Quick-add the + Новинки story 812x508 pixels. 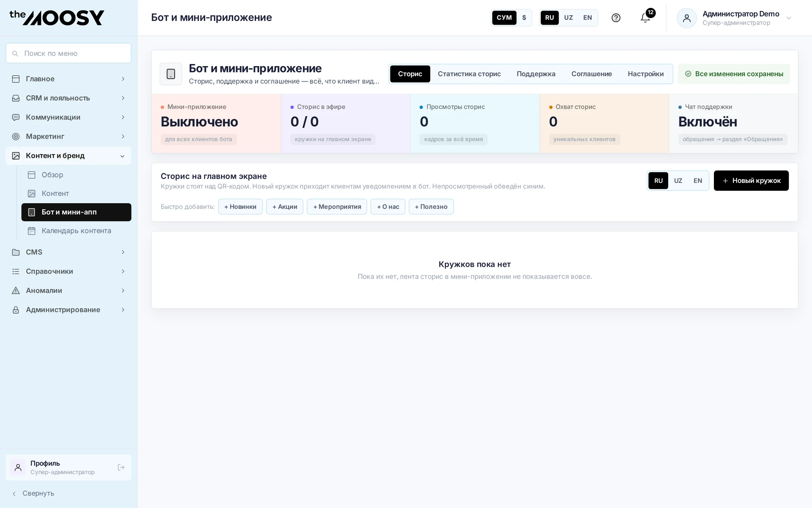pos(240,207)
